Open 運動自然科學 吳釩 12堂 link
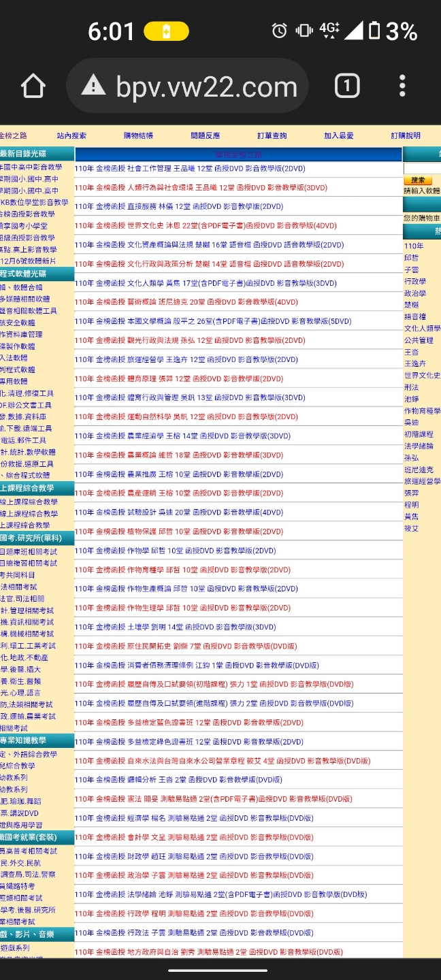This screenshot has width=441, height=980. [186, 416]
